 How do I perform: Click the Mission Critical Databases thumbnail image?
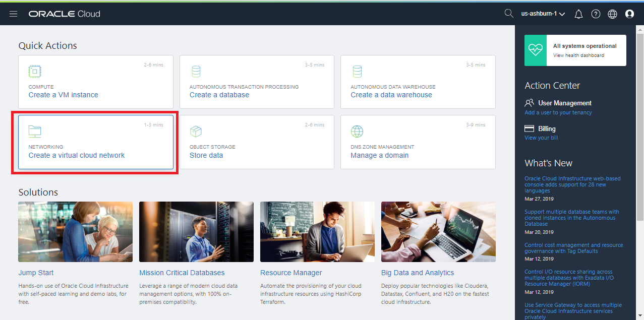pyautogui.click(x=196, y=232)
